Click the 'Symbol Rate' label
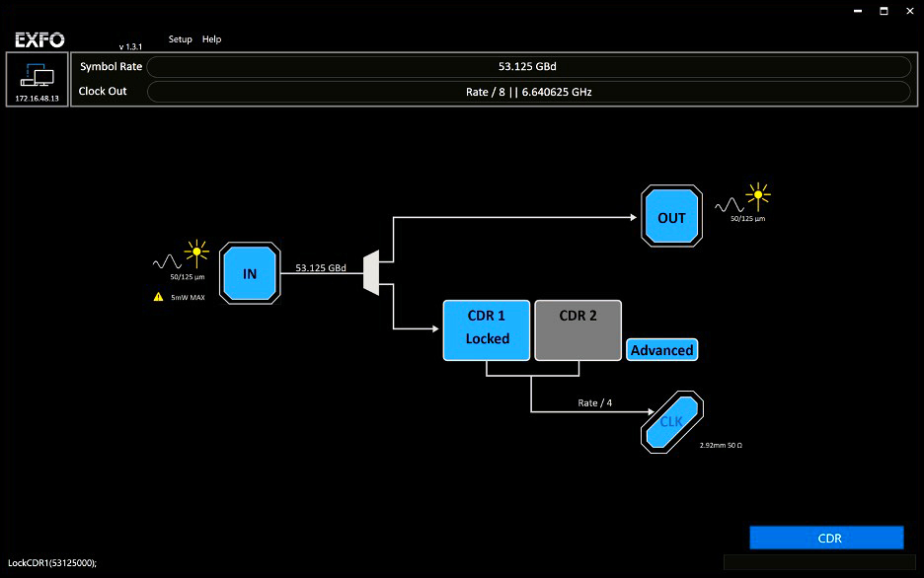The width and height of the screenshot is (924, 578). coord(111,66)
